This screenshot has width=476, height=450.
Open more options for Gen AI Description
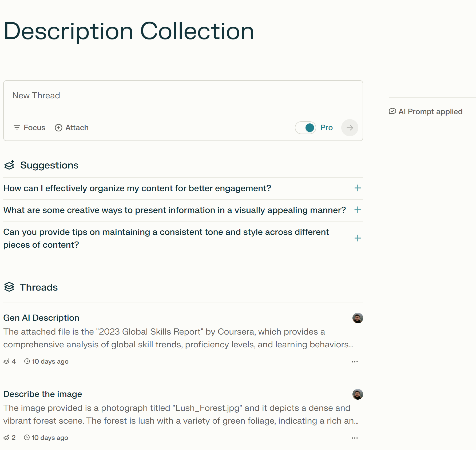click(355, 362)
